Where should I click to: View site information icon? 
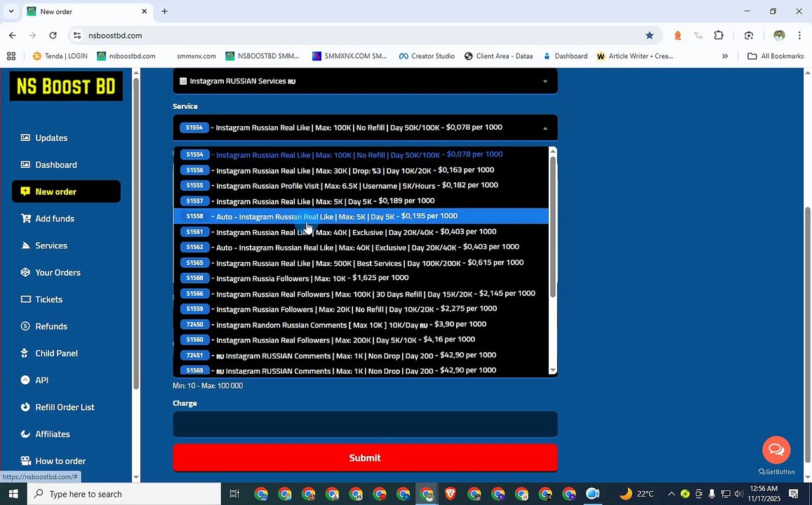(77, 35)
